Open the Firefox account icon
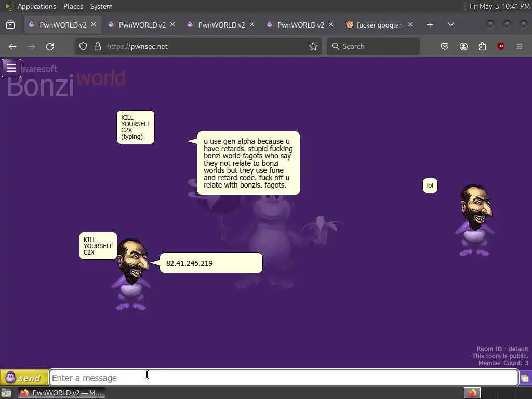Screen dimensions: 532x399 point(463,46)
